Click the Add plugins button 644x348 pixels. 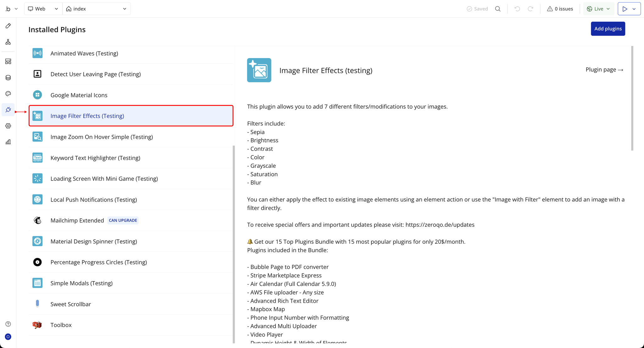(608, 29)
